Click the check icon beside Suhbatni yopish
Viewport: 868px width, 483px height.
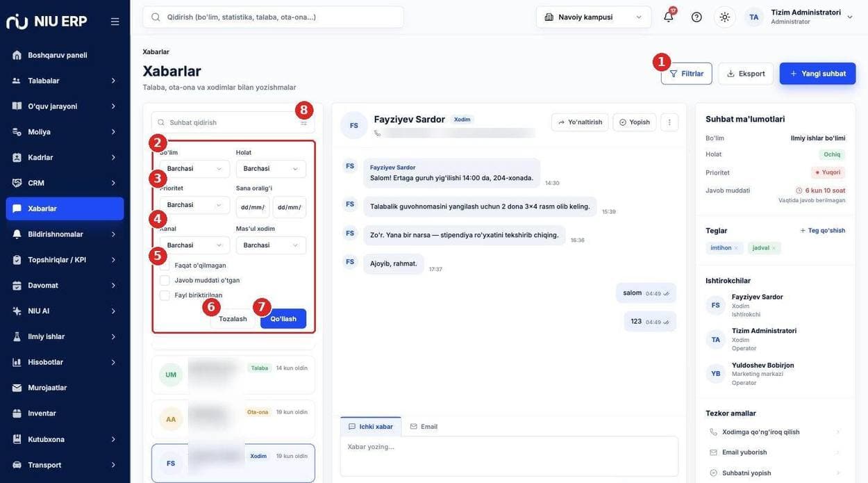(713, 473)
